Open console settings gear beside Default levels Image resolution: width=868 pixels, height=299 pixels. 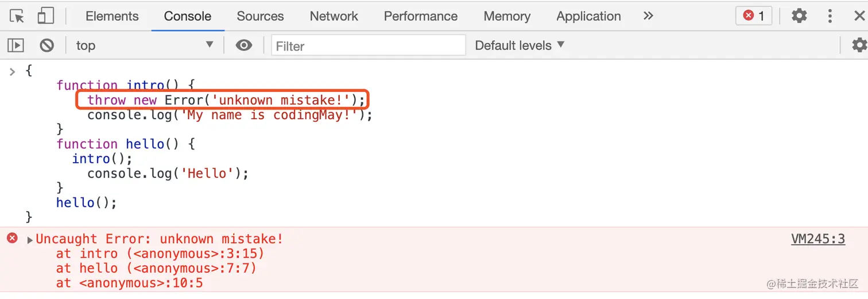tap(859, 45)
